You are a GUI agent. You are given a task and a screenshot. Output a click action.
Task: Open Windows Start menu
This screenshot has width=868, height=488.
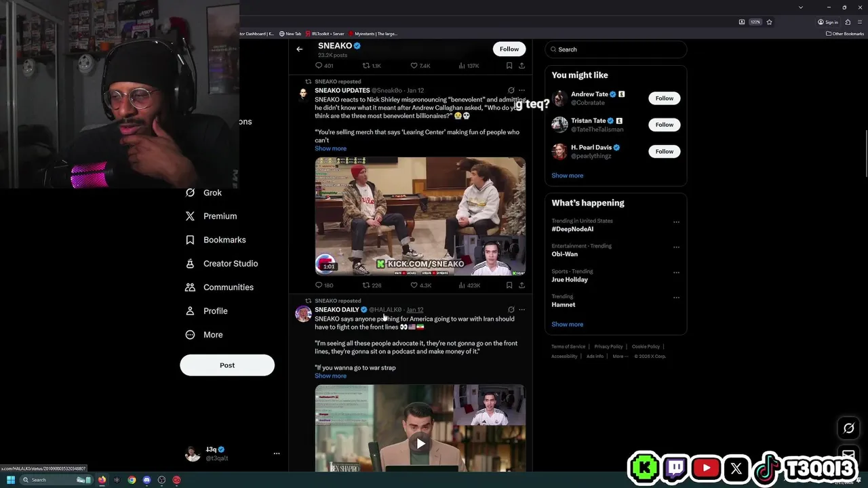11,480
